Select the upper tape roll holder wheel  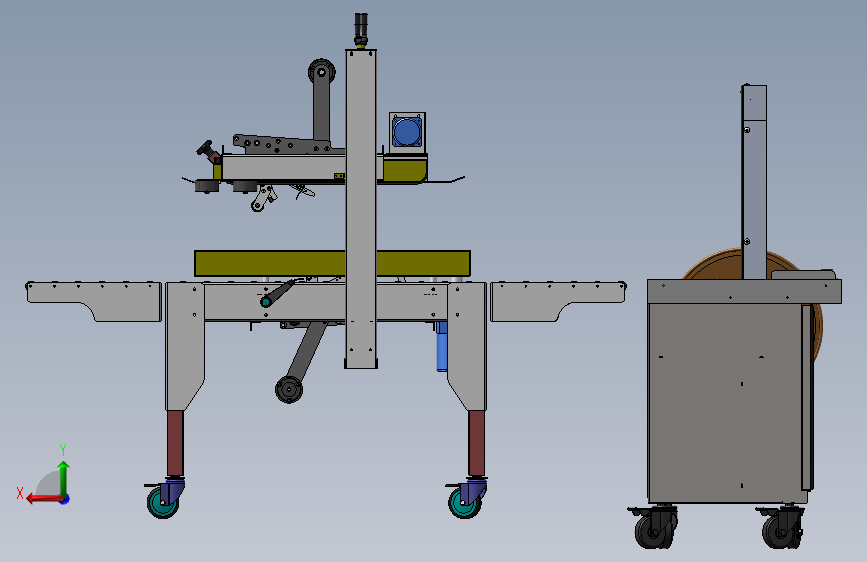click(321, 72)
